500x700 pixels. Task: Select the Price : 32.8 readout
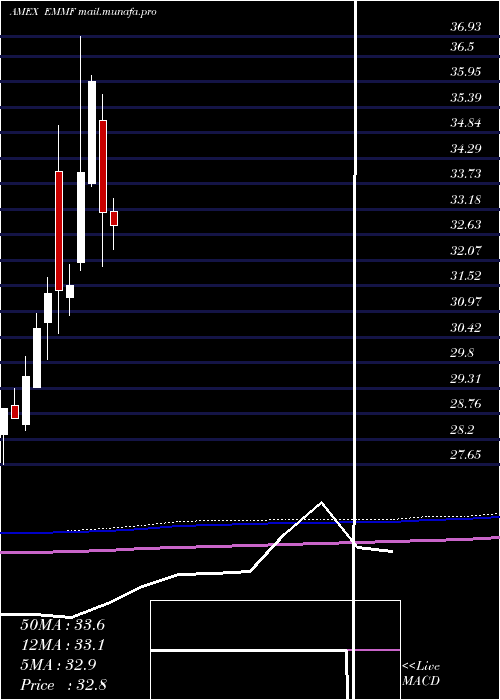pyautogui.click(x=62, y=685)
